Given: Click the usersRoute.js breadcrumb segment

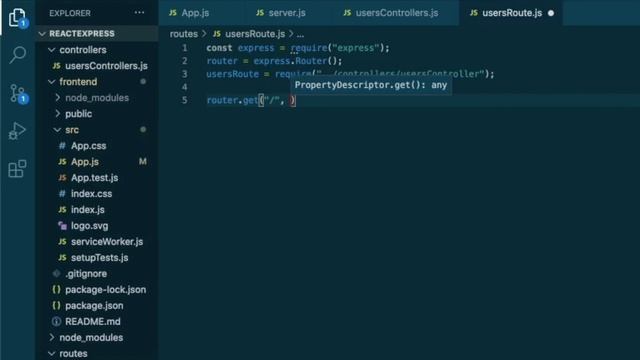Looking at the screenshot, I should tap(255, 34).
